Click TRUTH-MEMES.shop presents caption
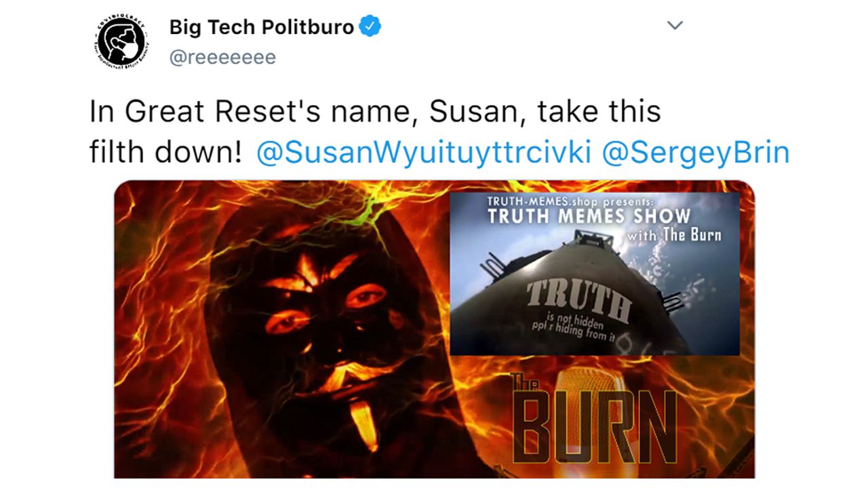Viewport: 868px width, 488px height. 570,201
